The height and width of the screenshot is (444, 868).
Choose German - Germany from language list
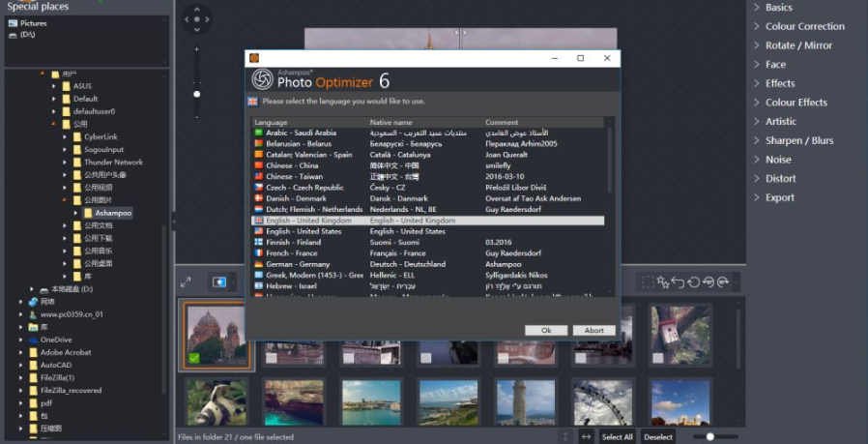(298, 264)
